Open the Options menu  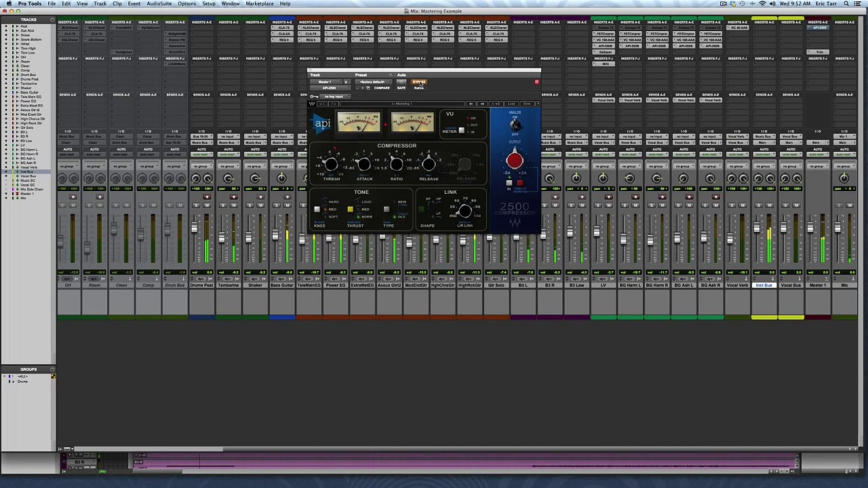pyautogui.click(x=187, y=4)
